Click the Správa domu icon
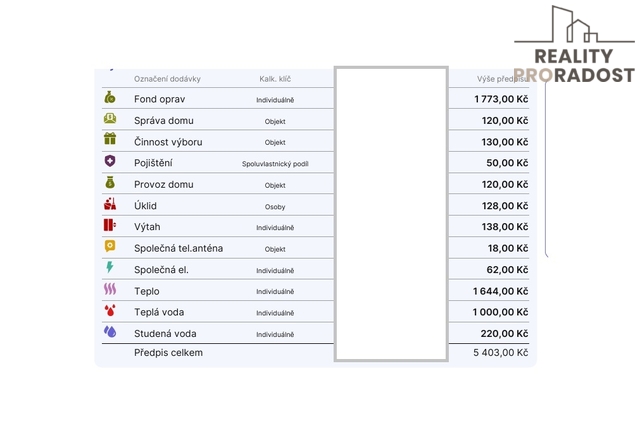The height and width of the screenshot is (433, 640). (x=110, y=119)
